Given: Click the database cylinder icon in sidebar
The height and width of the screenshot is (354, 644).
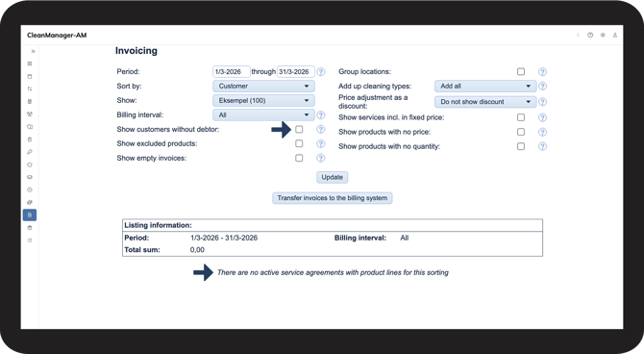Looking at the screenshot, I should coord(30,228).
